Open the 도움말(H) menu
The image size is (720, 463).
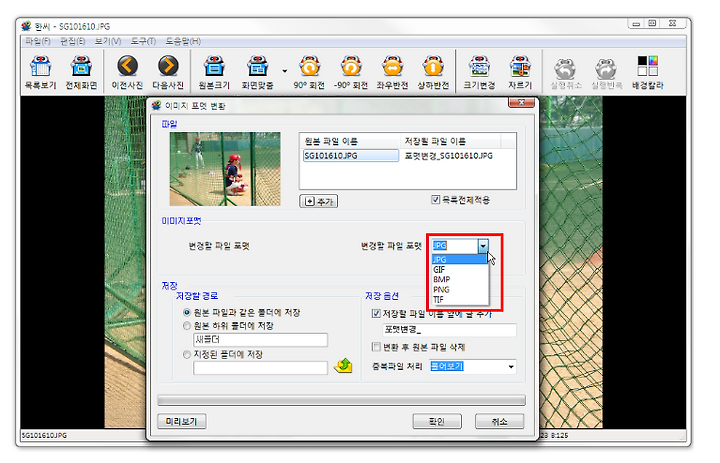click(183, 41)
